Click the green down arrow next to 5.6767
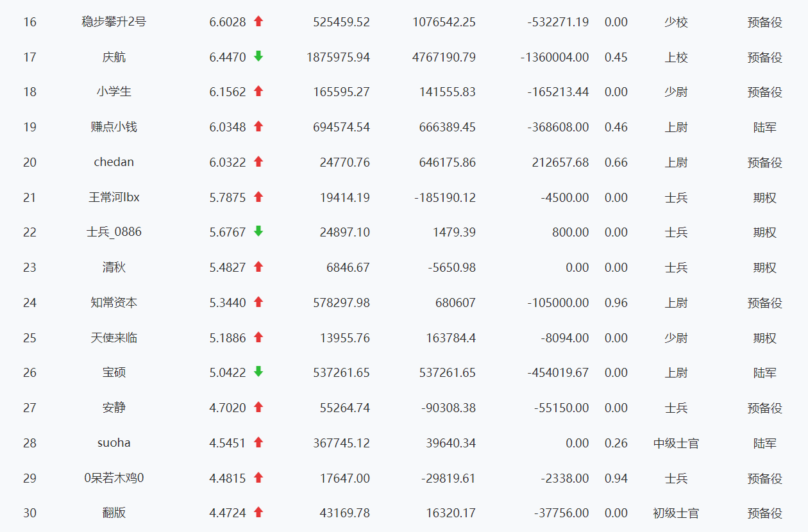Image resolution: width=808 pixels, height=532 pixels. (258, 231)
